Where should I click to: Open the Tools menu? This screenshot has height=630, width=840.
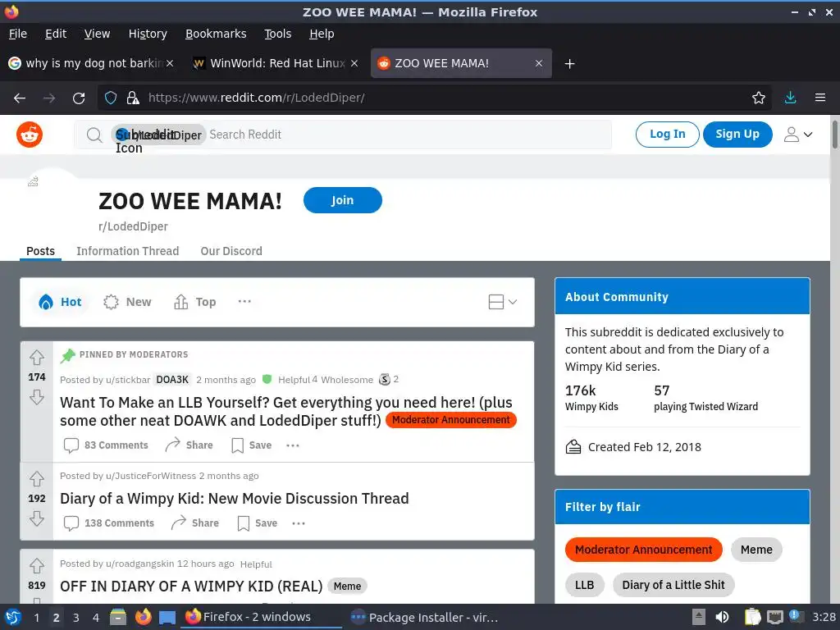(x=277, y=34)
